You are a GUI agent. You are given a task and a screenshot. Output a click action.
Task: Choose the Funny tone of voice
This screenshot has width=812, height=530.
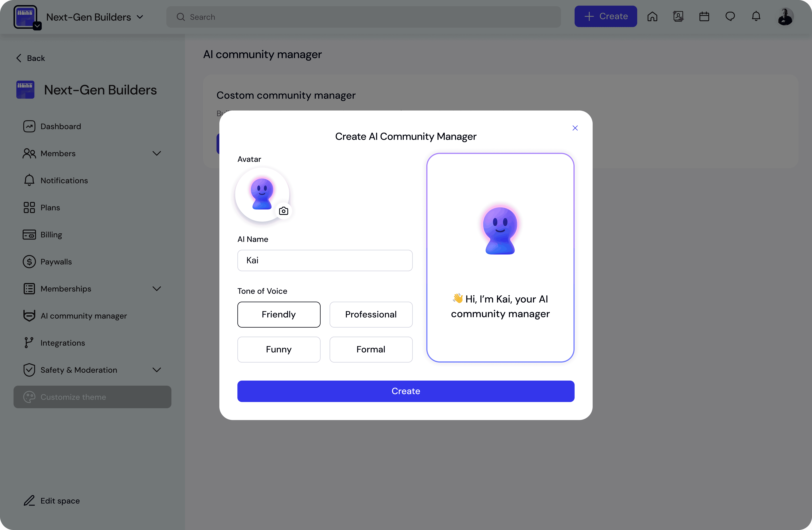coord(279,349)
